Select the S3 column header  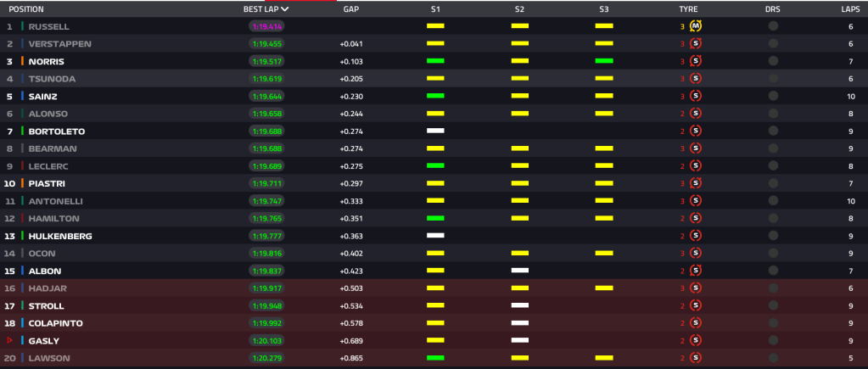point(604,9)
